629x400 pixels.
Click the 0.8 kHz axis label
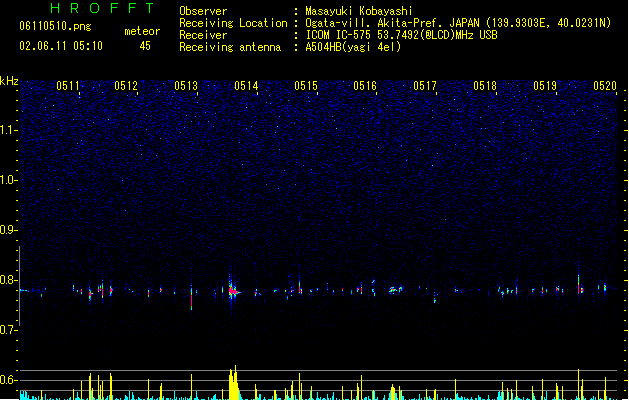9,280
